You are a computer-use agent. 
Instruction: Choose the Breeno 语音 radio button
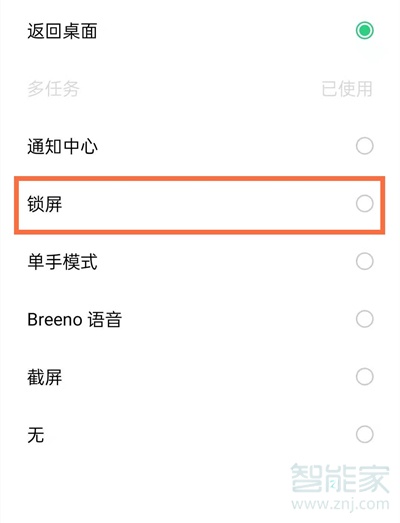(x=364, y=319)
